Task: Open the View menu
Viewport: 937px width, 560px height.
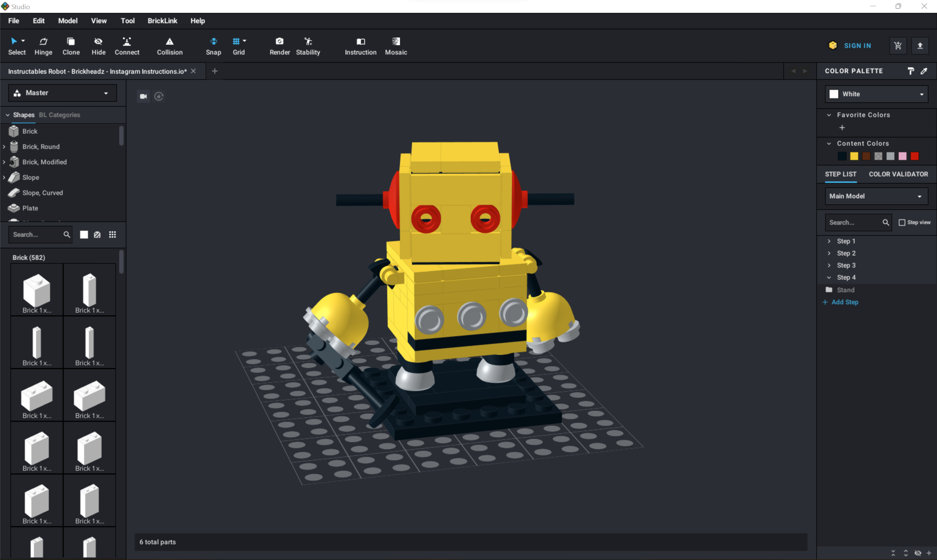Action: 99,20
